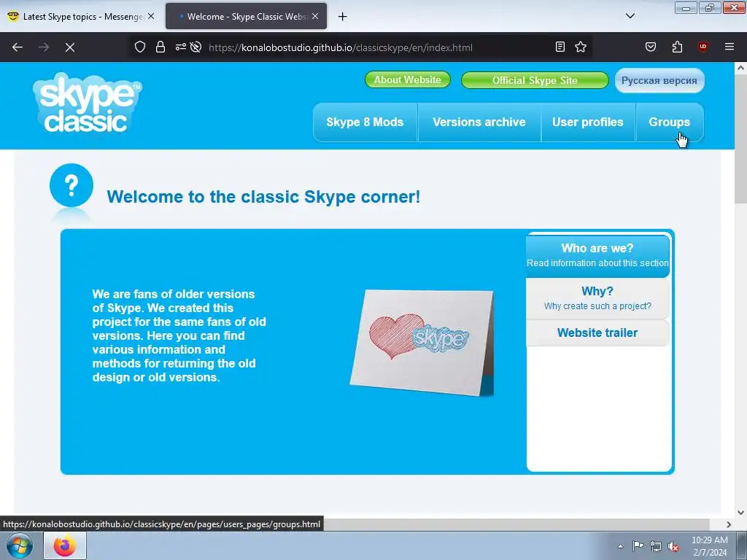This screenshot has width=747, height=560.
Task: Open the Windows Start button
Action: 20,545
